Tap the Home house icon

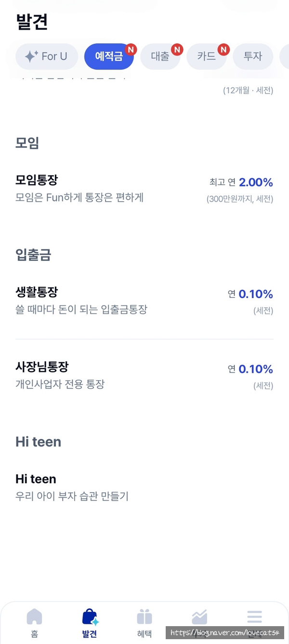(x=34, y=617)
